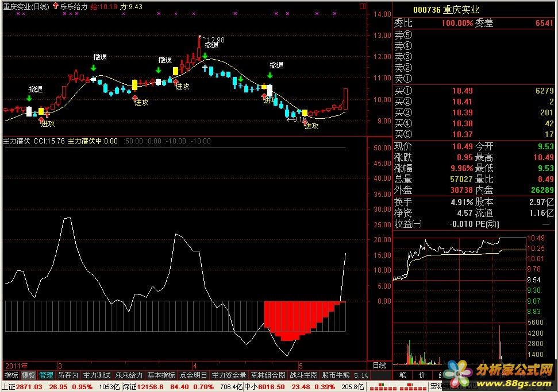Click the 买① price 10.49
The image size is (558, 392).
[x=462, y=91]
